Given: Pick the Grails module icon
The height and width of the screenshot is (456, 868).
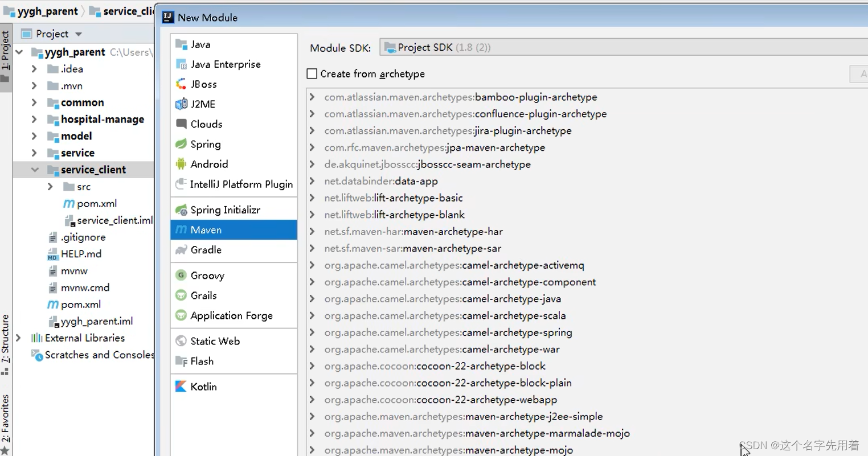Looking at the screenshot, I should pos(181,295).
